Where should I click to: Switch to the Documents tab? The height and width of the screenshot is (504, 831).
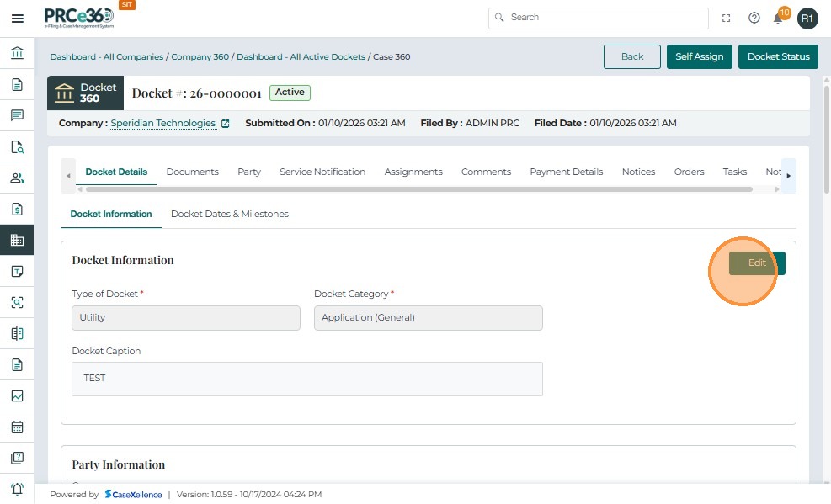pos(192,172)
